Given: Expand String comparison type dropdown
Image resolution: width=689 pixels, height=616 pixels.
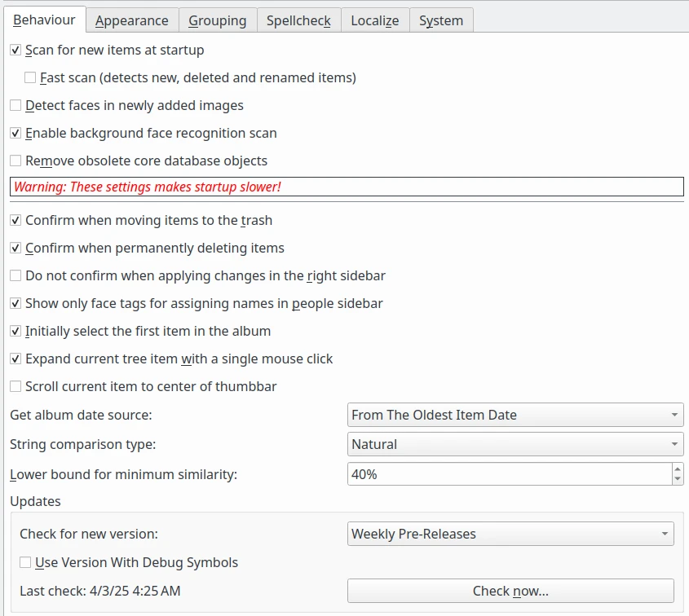Looking at the screenshot, I should (515, 444).
